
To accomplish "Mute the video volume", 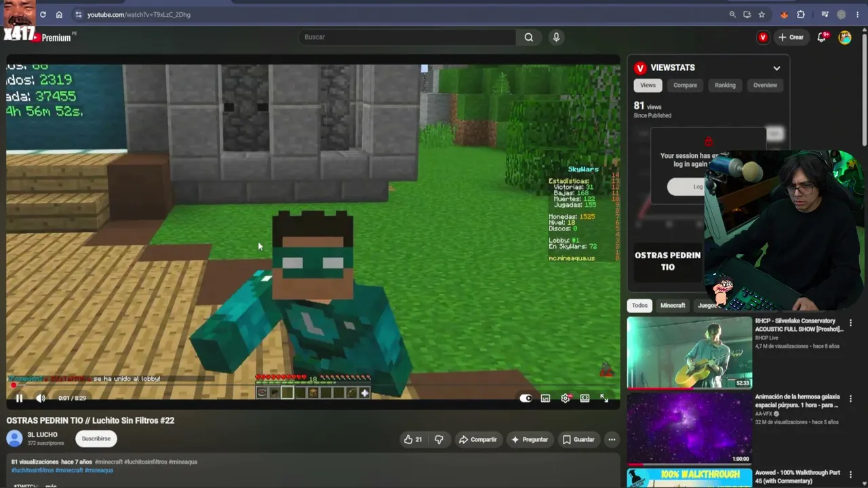I will click(x=41, y=399).
